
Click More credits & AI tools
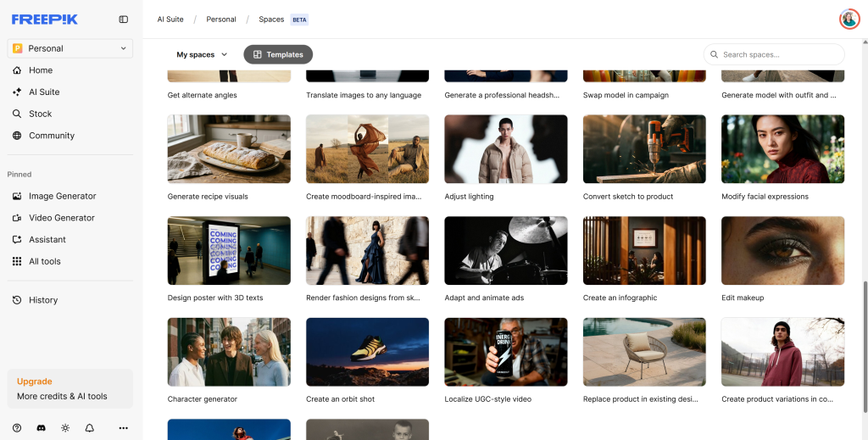[62, 396]
